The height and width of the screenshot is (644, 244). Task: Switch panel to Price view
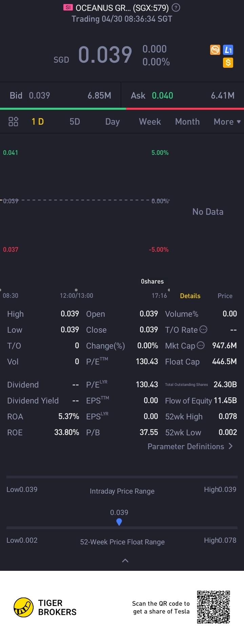(225, 296)
